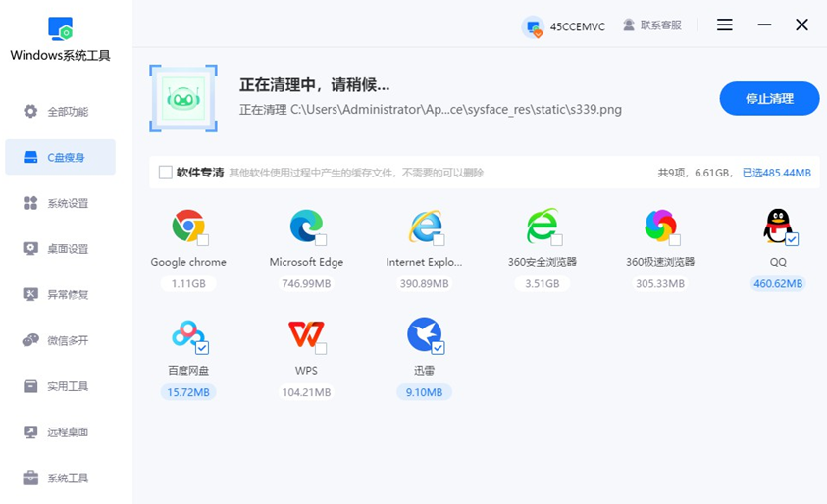This screenshot has height=504, width=827.
Task: Click the Windows系统工具 logo icon
Action: [x=60, y=28]
